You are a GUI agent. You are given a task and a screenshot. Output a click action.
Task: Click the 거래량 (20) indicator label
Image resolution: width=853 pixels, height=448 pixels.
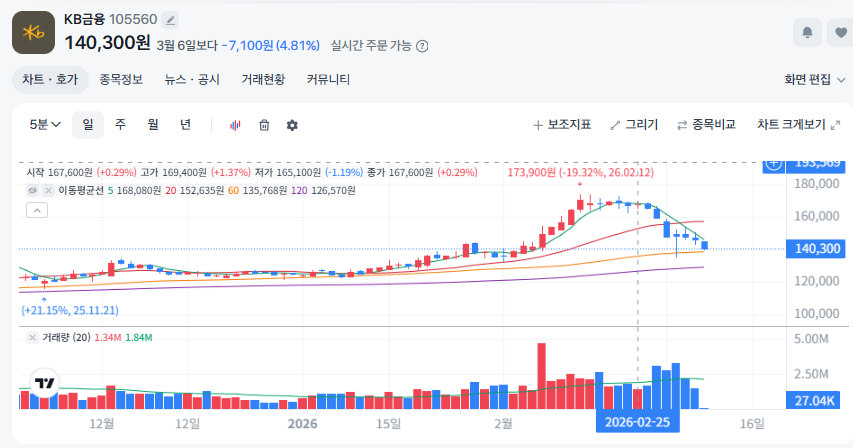pyautogui.click(x=66, y=338)
